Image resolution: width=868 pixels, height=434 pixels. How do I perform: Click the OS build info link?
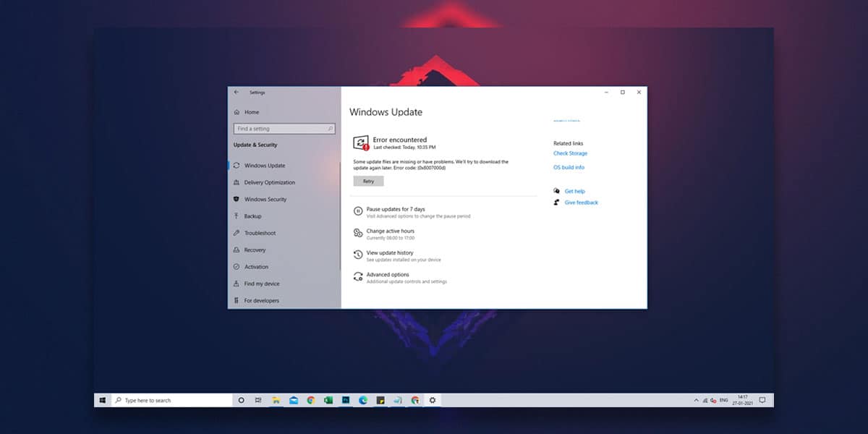tap(569, 168)
